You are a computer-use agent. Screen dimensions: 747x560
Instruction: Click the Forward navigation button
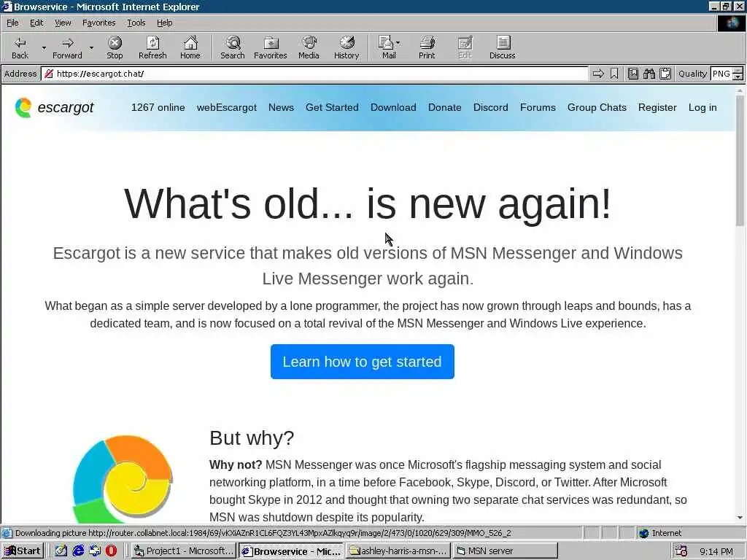point(67,47)
